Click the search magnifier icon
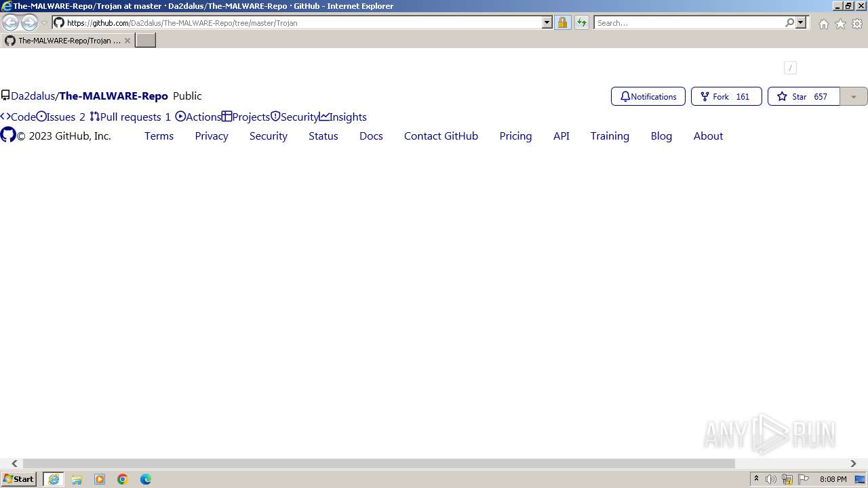 [x=789, y=22]
